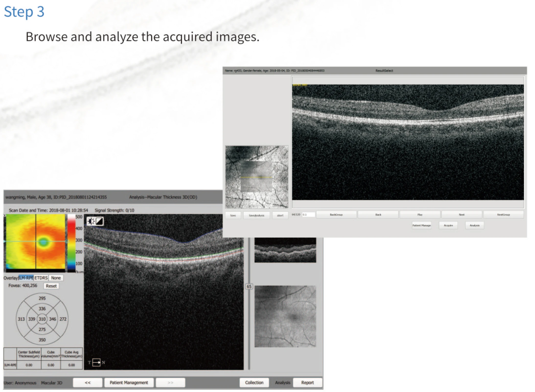This screenshot has height=392, width=535.
Task: Switch to the Analysis tab
Action: [283, 382]
